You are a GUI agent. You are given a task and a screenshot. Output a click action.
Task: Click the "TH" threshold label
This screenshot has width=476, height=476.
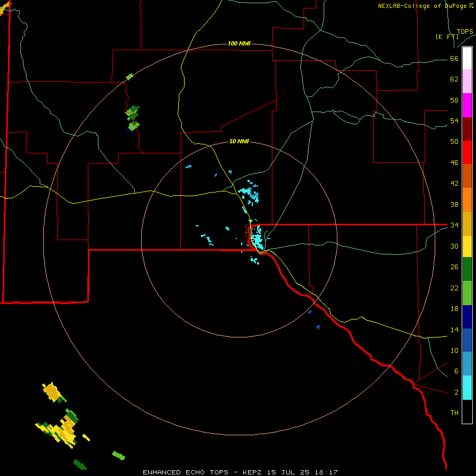tap(454, 413)
